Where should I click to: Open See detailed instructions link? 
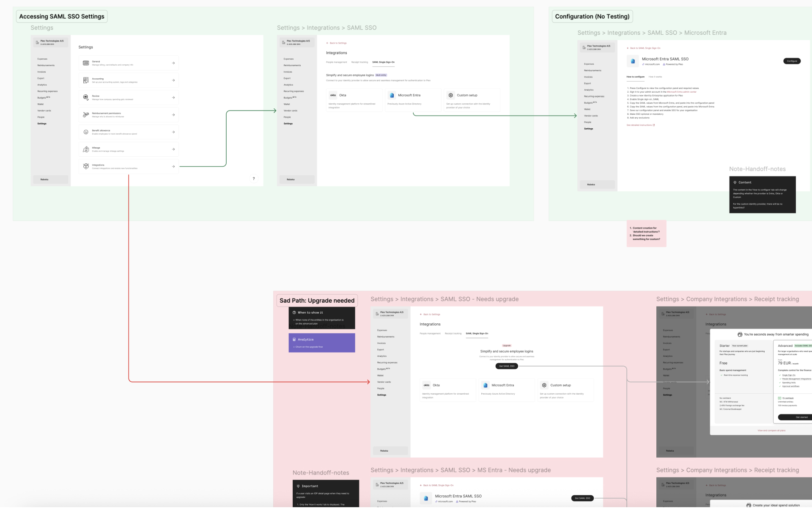coord(640,125)
